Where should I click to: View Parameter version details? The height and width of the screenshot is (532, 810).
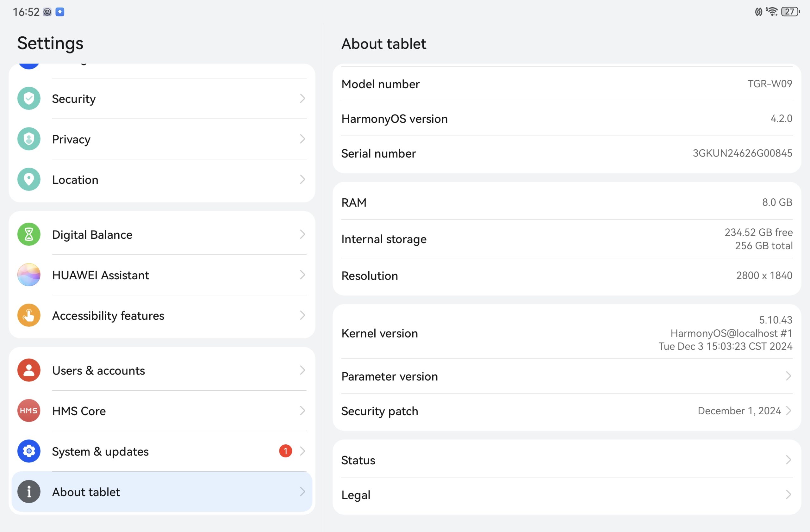[567, 376]
